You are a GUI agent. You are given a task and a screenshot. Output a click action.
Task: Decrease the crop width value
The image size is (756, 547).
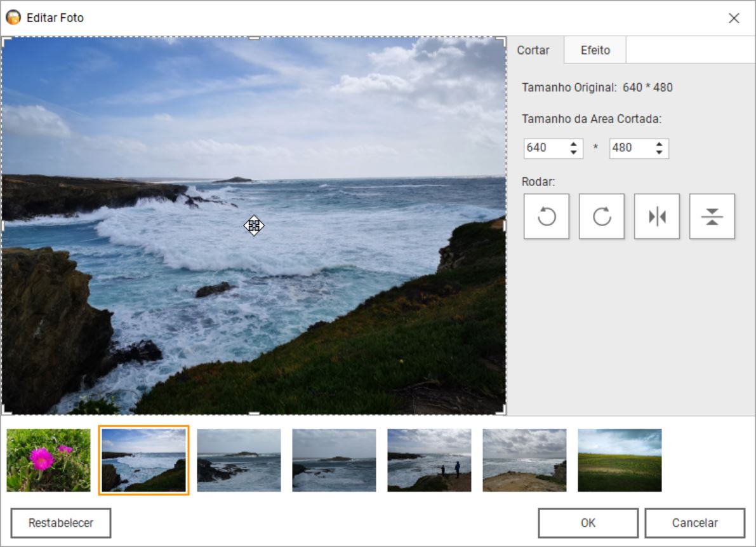(574, 152)
